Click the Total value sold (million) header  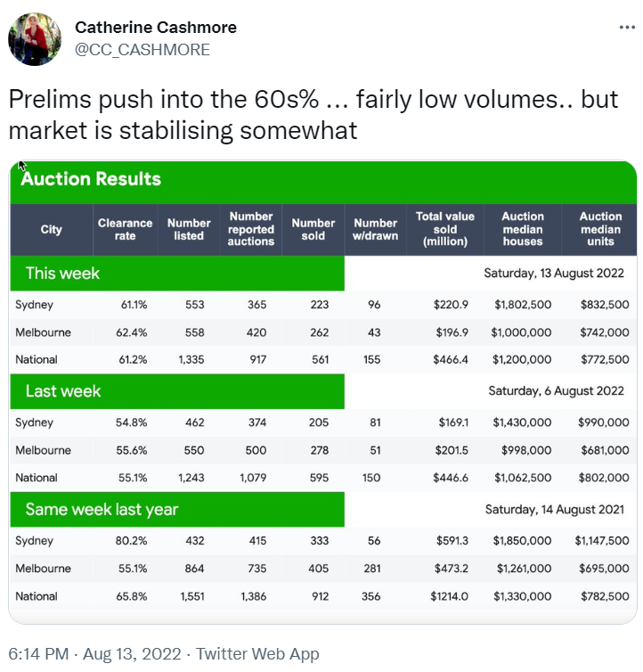click(445, 229)
